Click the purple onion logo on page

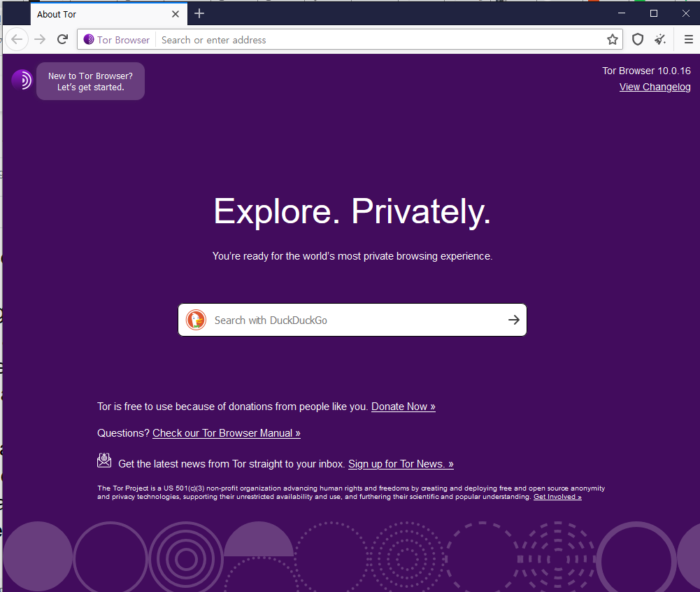[x=22, y=80]
